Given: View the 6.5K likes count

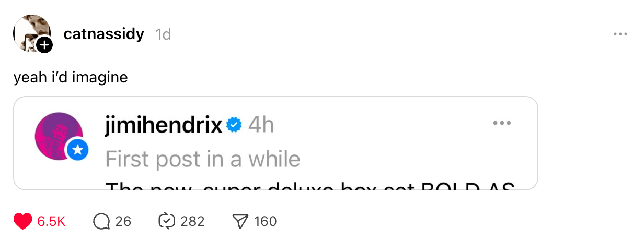Looking at the screenshot, I should pyautogui.click(x=51, y=222).
